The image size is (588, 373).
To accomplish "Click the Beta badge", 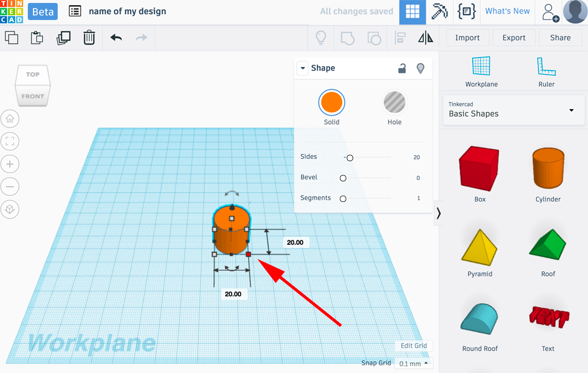I will [x=43, y=12].
